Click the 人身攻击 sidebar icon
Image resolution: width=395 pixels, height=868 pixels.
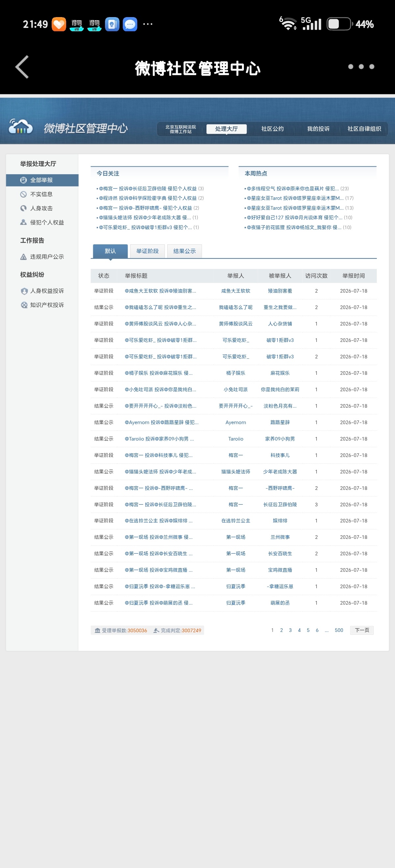[23, 208]
